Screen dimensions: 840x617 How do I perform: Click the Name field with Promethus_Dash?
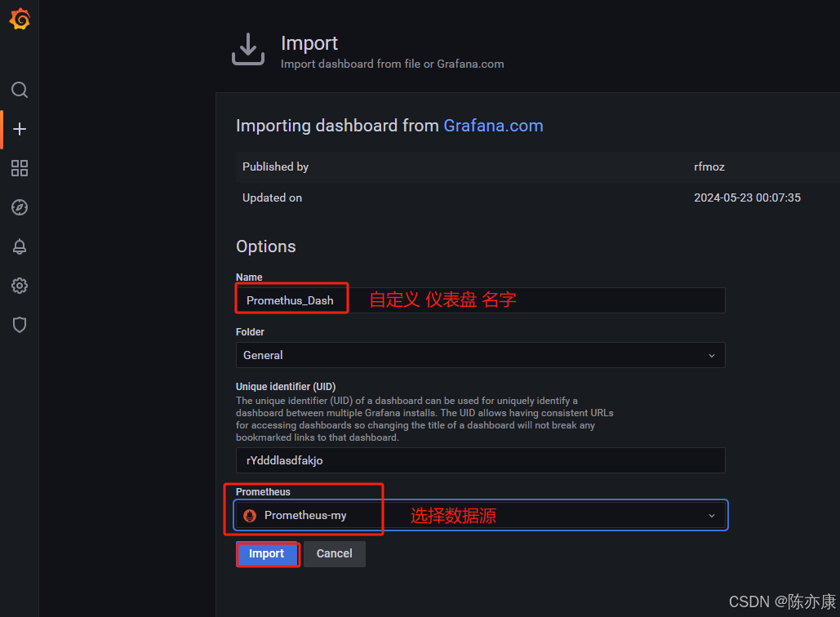click(481, 300)
